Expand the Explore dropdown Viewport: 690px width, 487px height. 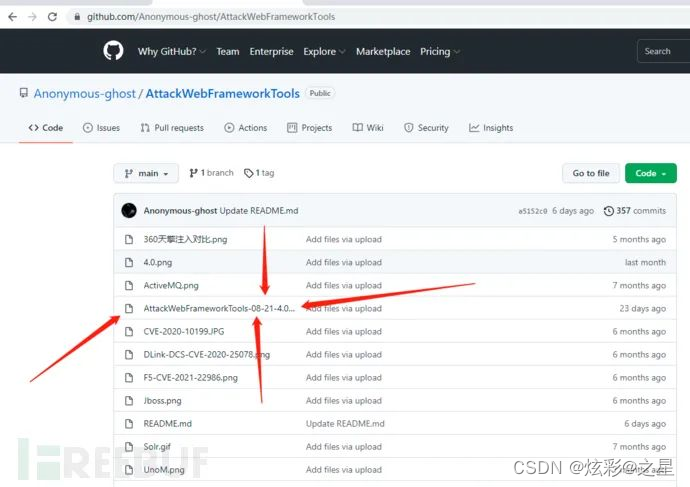324,51
